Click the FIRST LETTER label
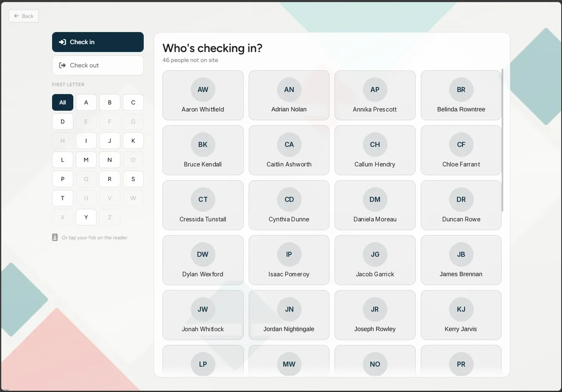The image size is (562, 392). (x=68, y=84)
